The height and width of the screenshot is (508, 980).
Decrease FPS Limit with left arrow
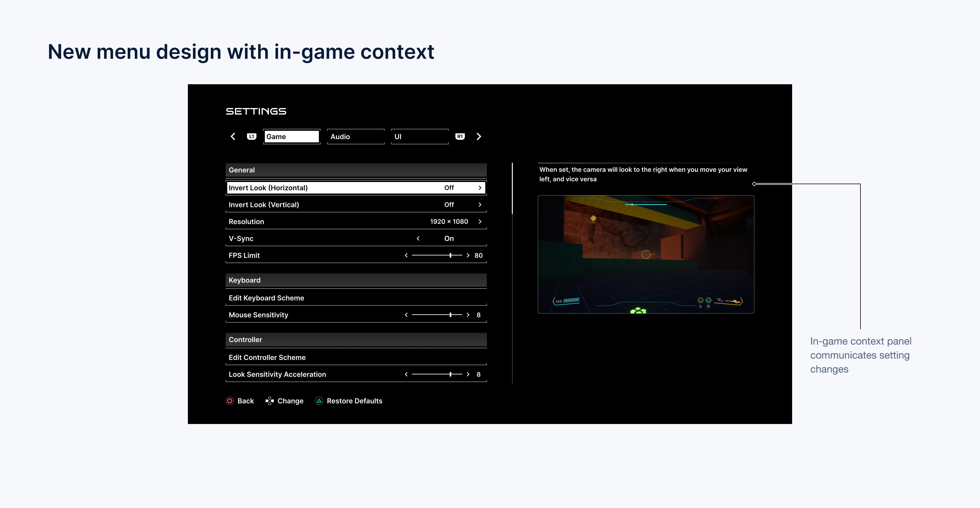coord(406,256)
